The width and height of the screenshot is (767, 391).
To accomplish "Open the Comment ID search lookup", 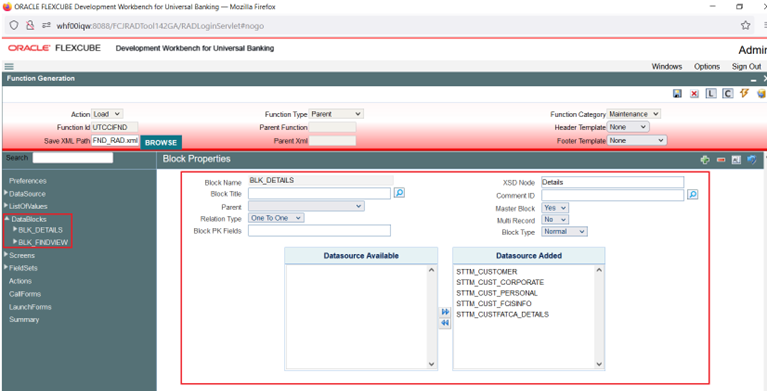I will [693, 195].
